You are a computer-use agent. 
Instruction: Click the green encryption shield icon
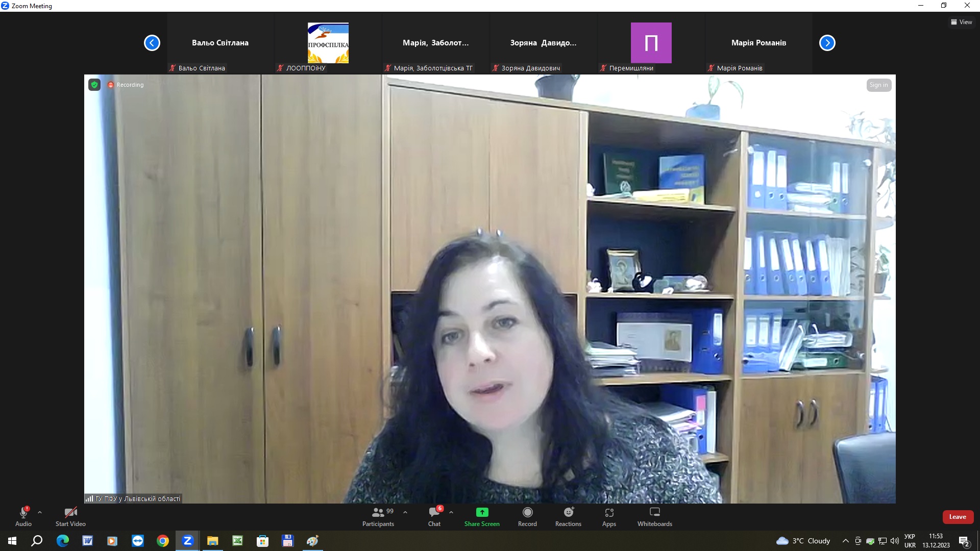pos(94,85)
